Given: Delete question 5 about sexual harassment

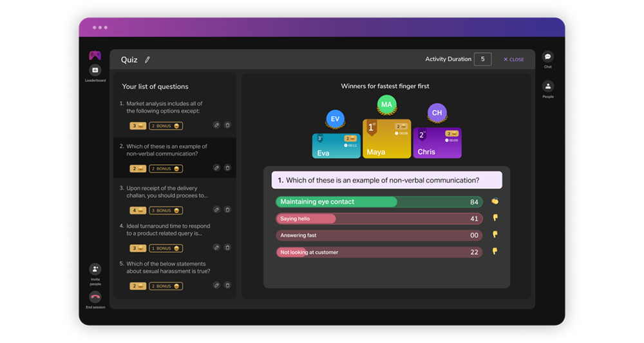Looking at the screenshot, I should click(227, 286).
